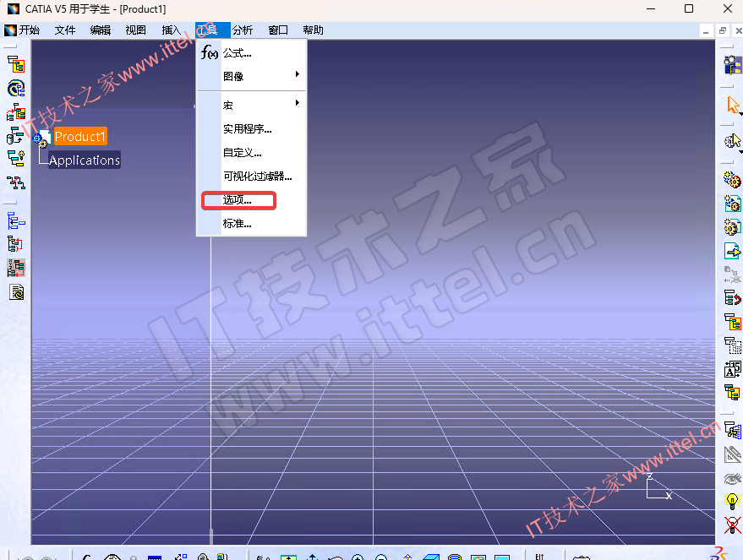Viewport: 743px width, 560px height.
Task: Click the document icon with yellow swirl
Action: pos(16,292)
